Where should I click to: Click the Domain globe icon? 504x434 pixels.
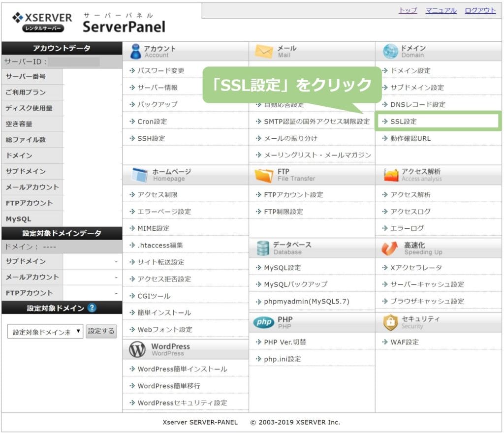tap(390, 51)
